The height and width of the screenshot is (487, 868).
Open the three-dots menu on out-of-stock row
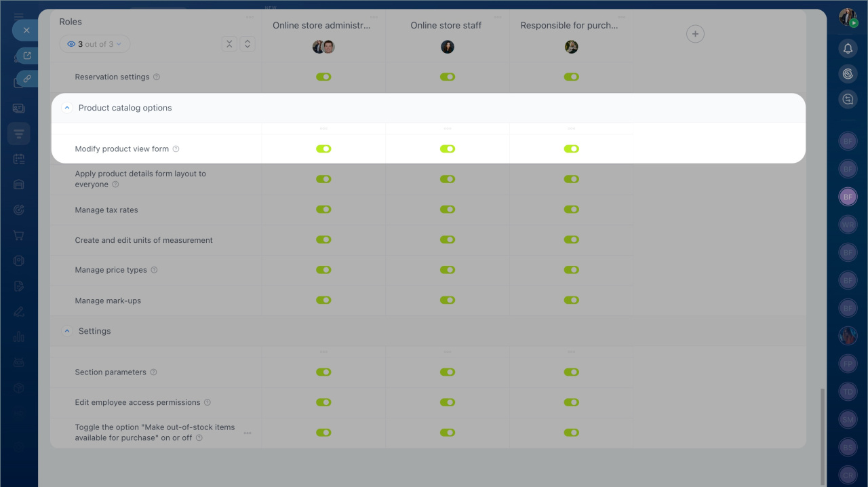(248, 433)
